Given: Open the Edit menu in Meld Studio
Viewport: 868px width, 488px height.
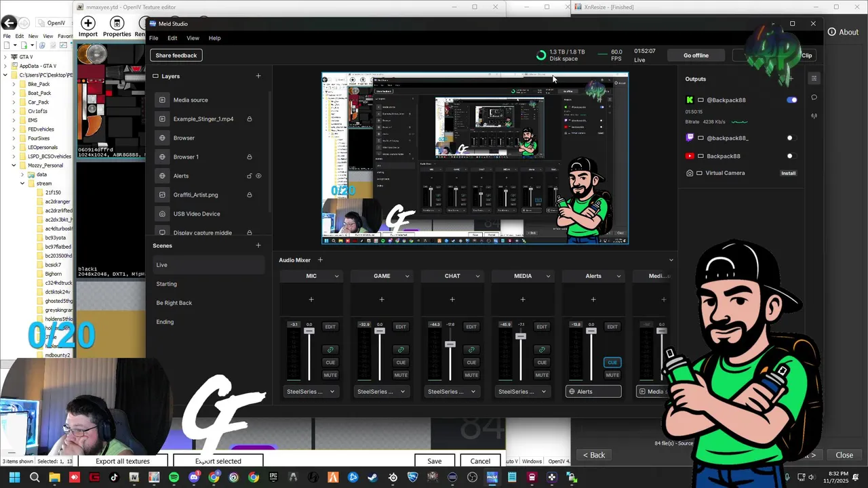Looking at the screenshot, I should point(172,38).
